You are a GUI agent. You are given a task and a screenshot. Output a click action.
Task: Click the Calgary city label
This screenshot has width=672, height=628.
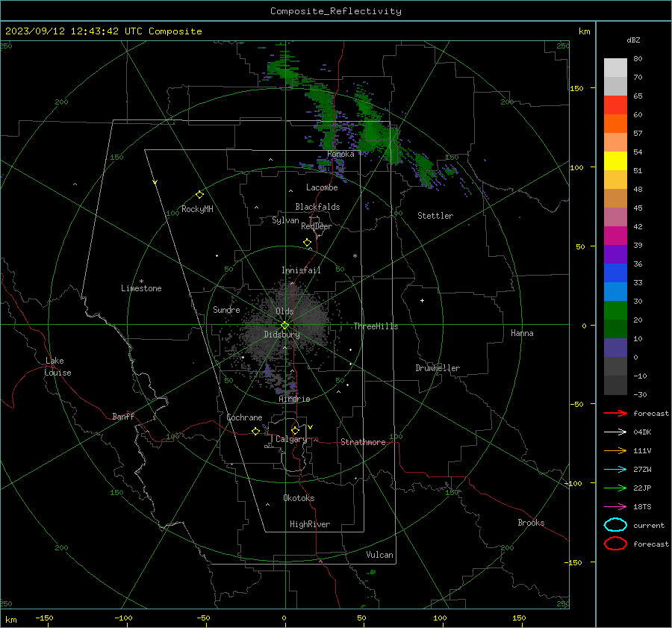(291, 439)
